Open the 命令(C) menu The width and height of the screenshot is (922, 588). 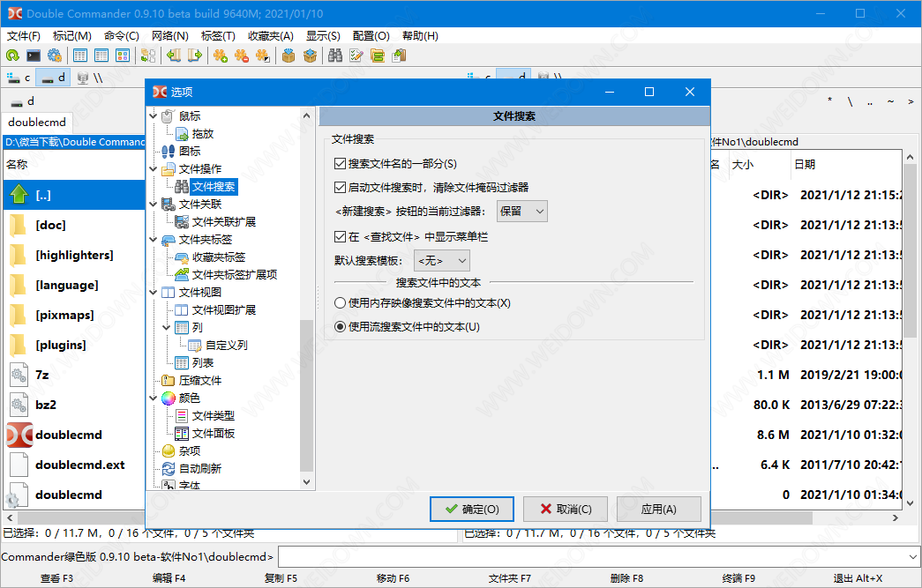pos(122,36)
